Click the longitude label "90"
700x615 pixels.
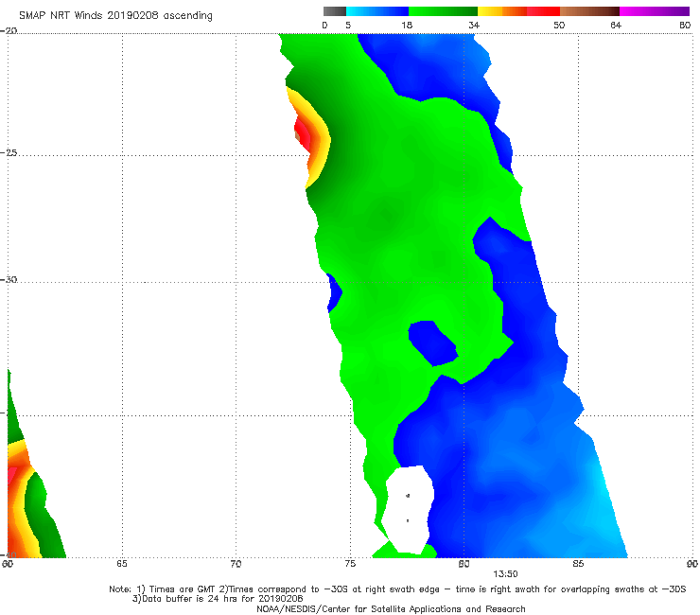[692, 564]
